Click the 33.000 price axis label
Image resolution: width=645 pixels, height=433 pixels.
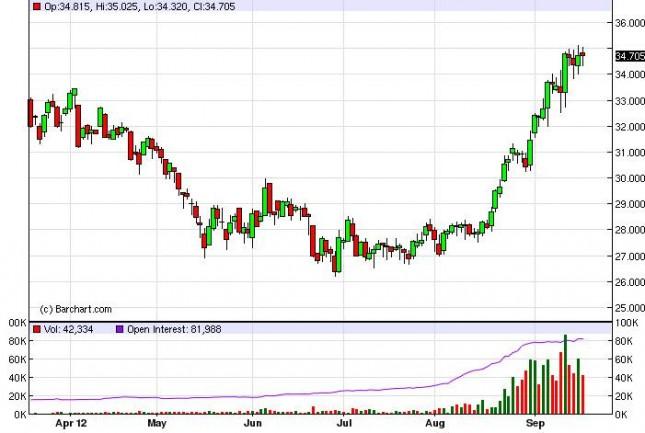[630, 101]
